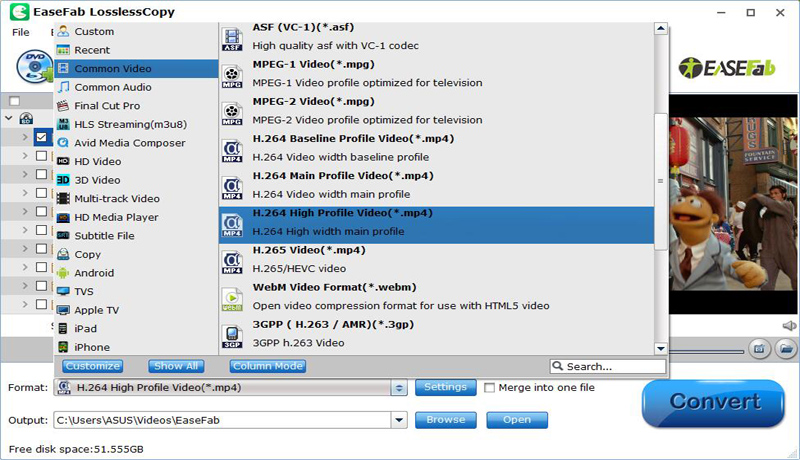Check the second title row checkbox

41,156
